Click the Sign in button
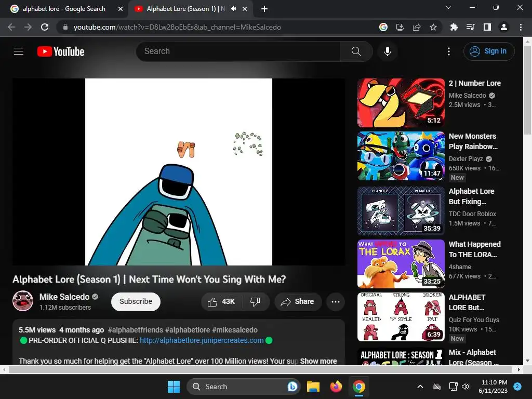532x399 pixels. pyautogui.click(x=489, y=51)
